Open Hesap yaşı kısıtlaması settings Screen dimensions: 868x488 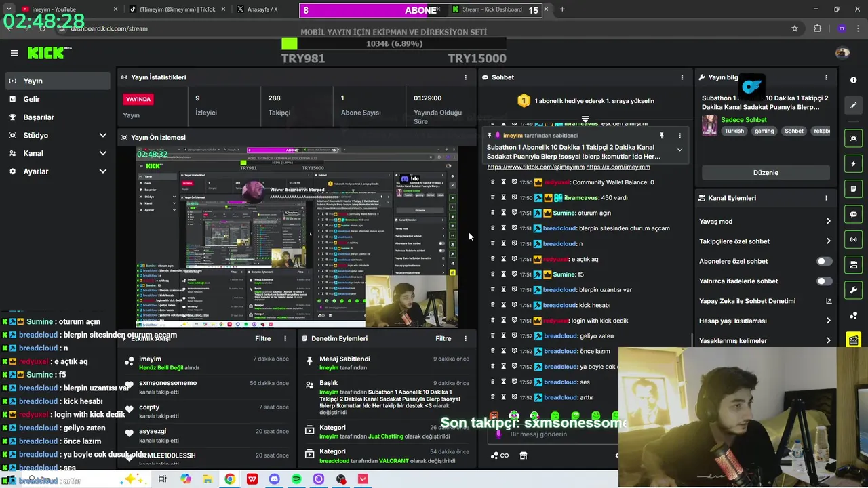click(765, 321)
